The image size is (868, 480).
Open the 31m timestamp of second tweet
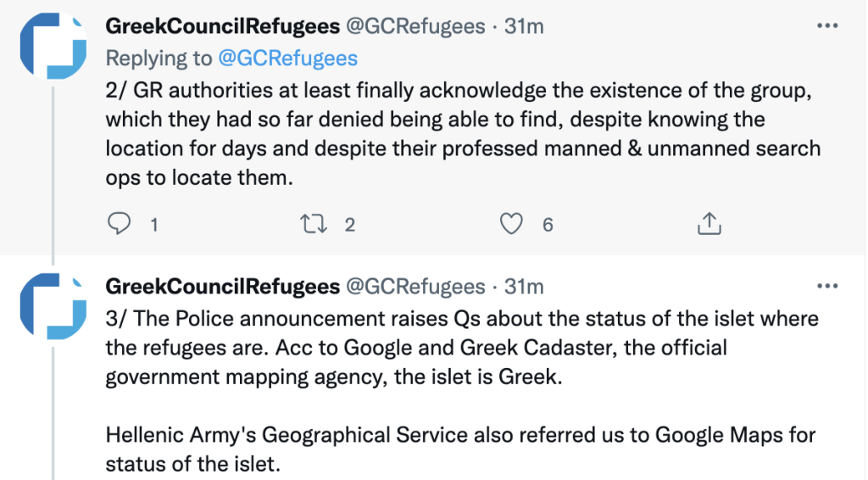(x=524, y=287)
